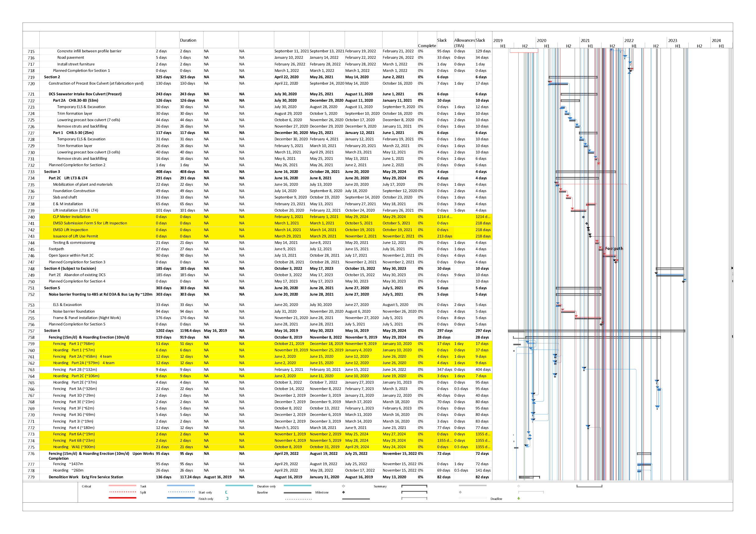Click 'Install street furniture' task name
This screenshot has height=534, width=756.
point(76,64)
